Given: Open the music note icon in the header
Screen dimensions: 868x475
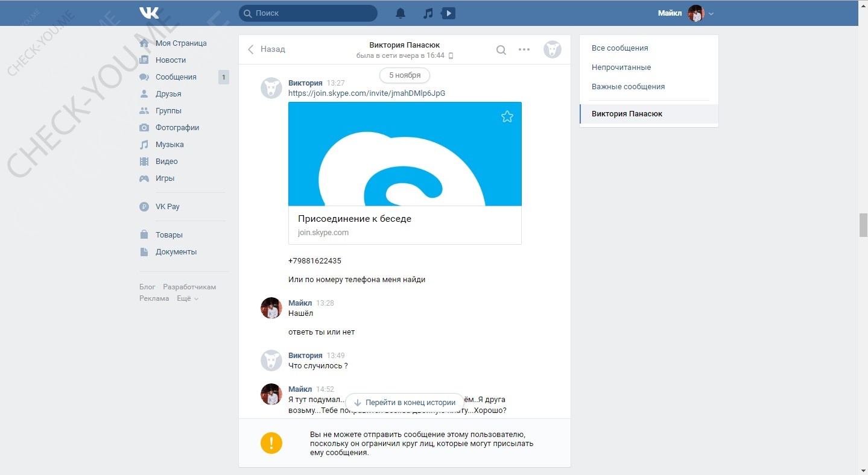Looking at the screenshot, I should pyautogui.click(x=428, y=13).
